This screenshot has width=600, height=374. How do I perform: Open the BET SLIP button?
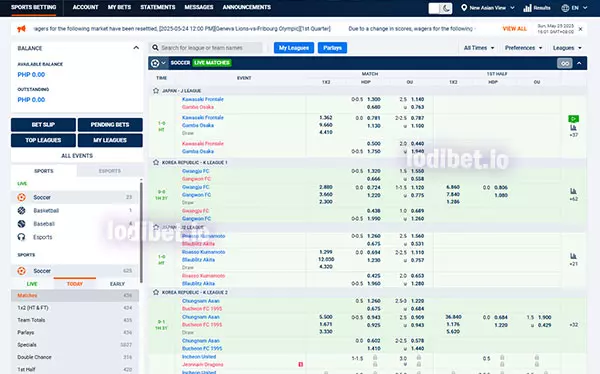click(43, 125)
